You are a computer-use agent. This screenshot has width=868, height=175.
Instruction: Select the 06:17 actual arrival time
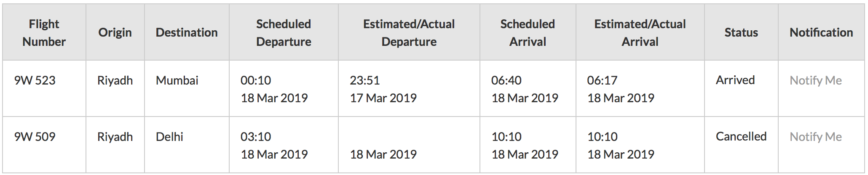pyautogui.click(x=602, y=80)
